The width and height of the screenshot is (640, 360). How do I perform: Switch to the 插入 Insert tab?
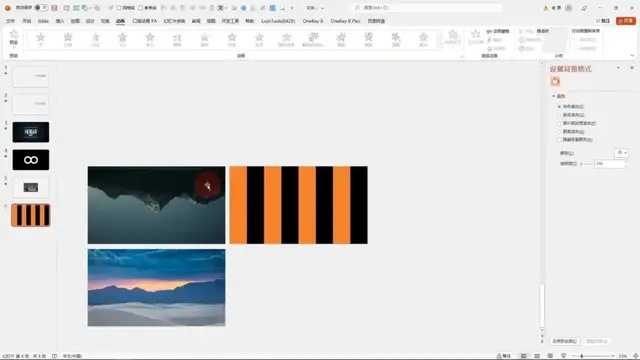click(60, 21)
